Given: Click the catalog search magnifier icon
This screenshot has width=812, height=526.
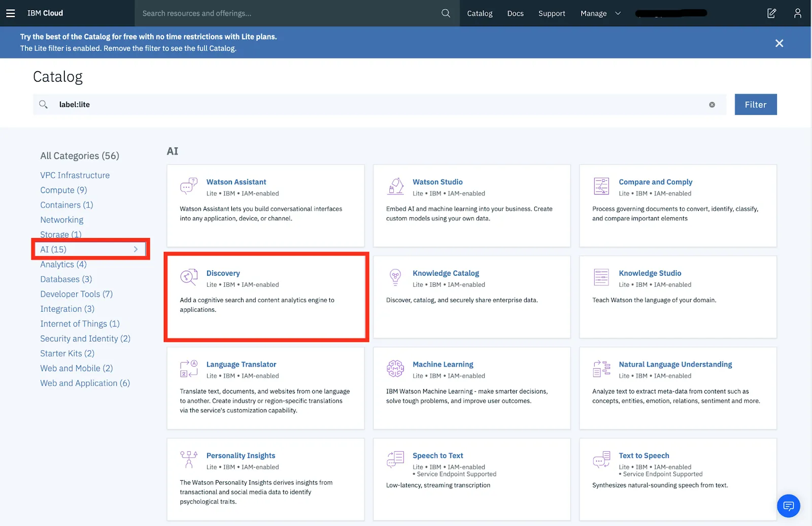Looking at the screenshot, I should [43, 105].
